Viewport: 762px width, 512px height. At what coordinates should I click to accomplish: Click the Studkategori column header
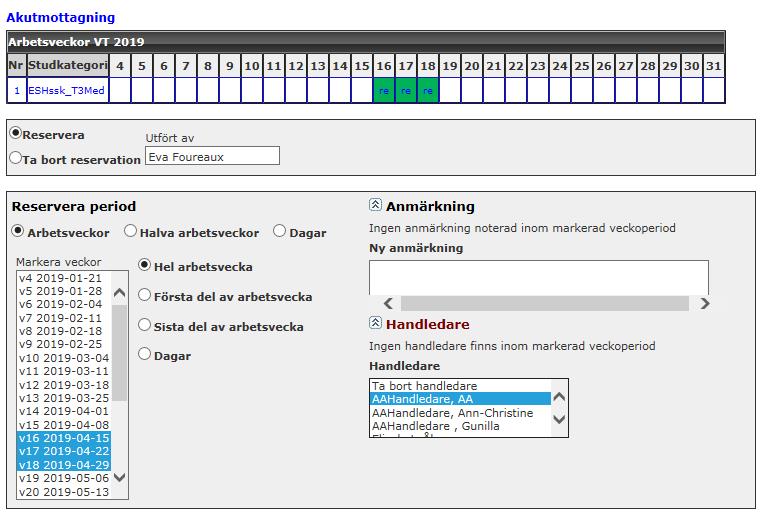click(x=68, y=66)
